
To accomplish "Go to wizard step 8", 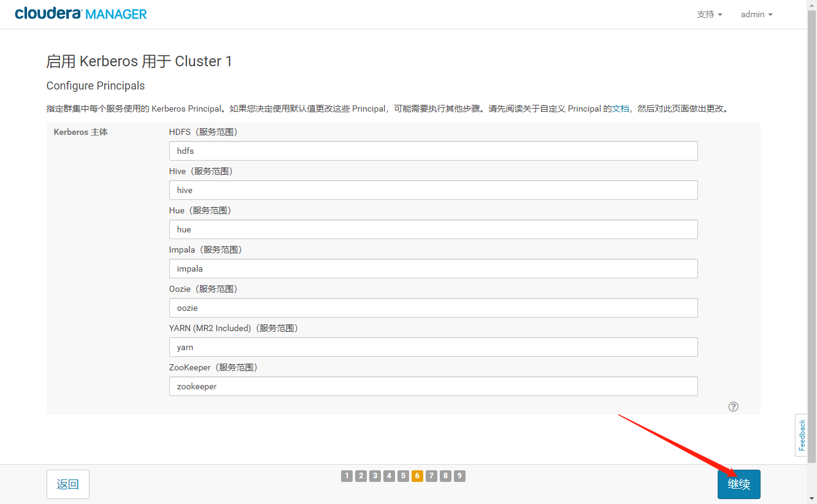I will [445, 476].
